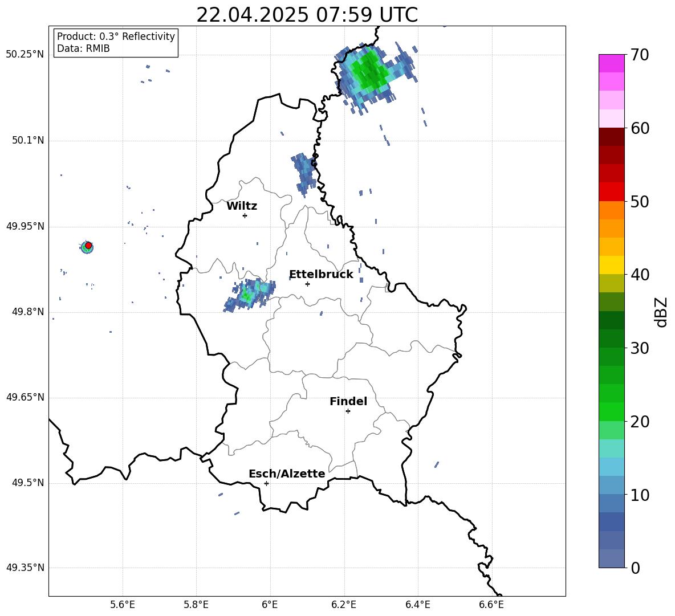The height and width of the screenshot is (616, 675).
Task: Pick the yellow colorbar swatch near 40
Action: tap(612, 265)
